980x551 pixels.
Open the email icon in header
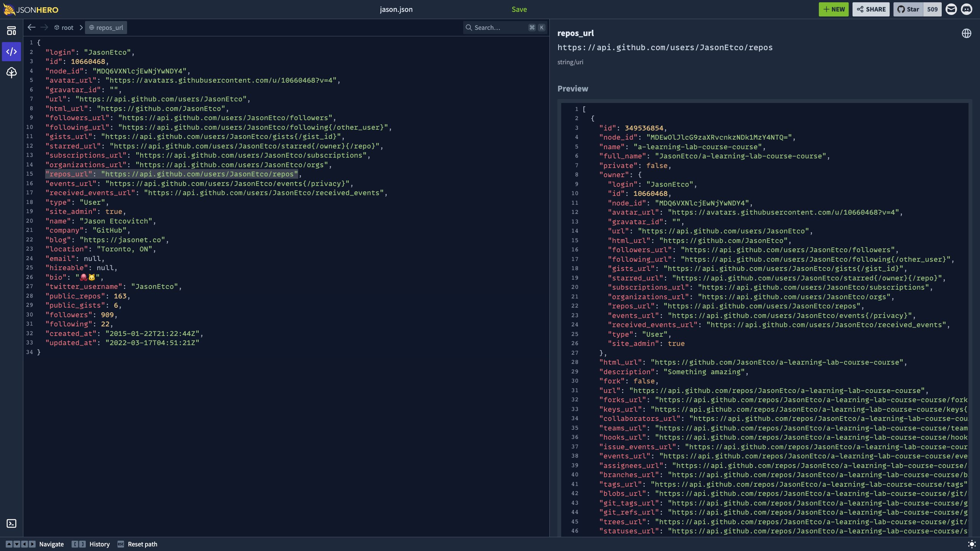pyautogui.click(x=951, y=9)
